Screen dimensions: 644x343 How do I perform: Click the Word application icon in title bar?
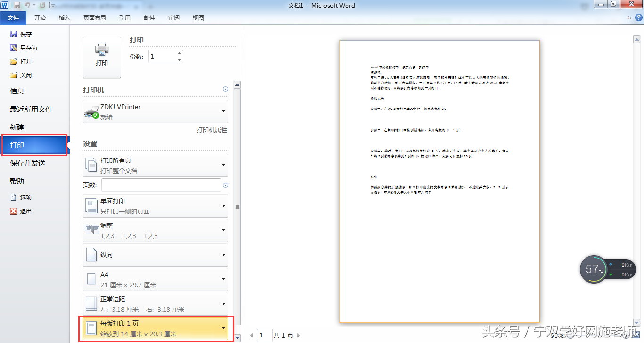pyautogui.click(x=5, y=5)
